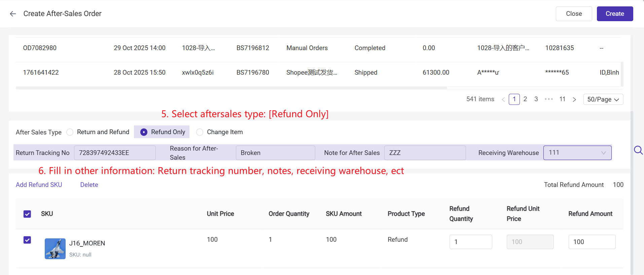The image size is (644, 275).
Task: Click the Return Tracking No input field
Action: (115, 153)
